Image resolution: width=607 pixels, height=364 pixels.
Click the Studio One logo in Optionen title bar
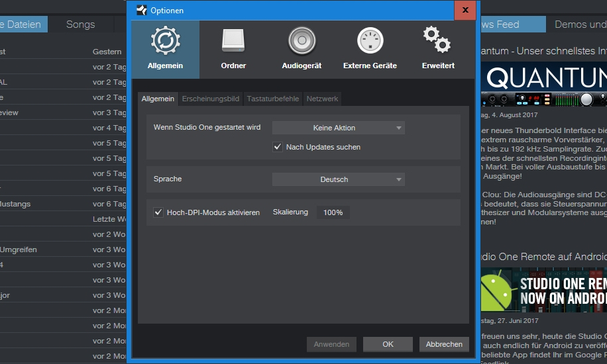(x=142, y=10)
